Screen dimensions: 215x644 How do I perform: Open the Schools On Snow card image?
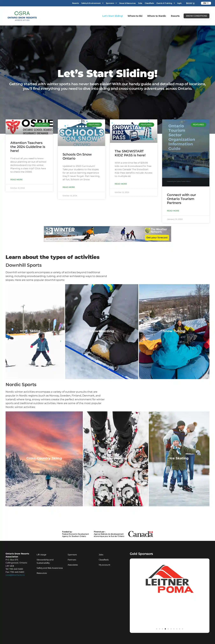coord(82,133)
